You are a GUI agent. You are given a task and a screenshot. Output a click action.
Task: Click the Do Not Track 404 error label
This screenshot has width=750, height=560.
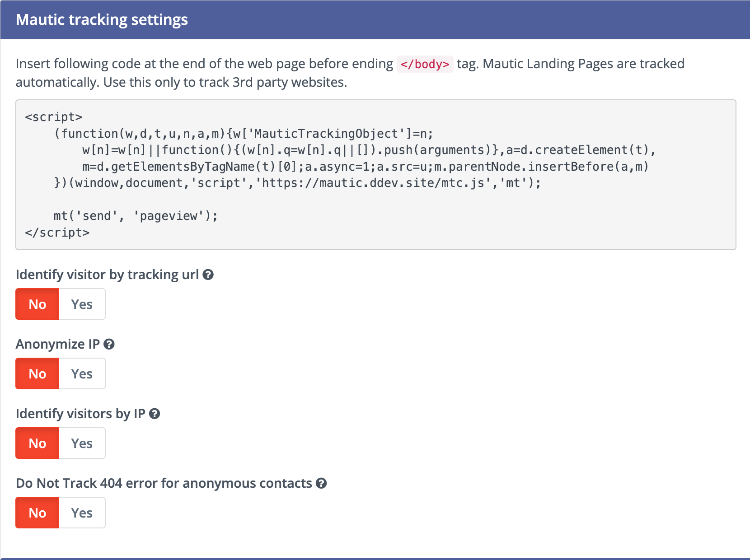pos(164,483)
